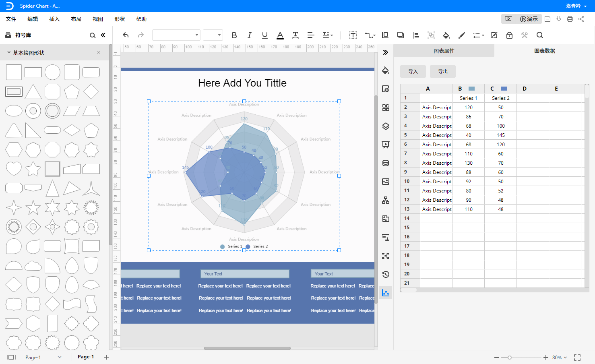Open the connector tool
The image size is (595, 364).
pyautogui.click(x=370, y=35)
